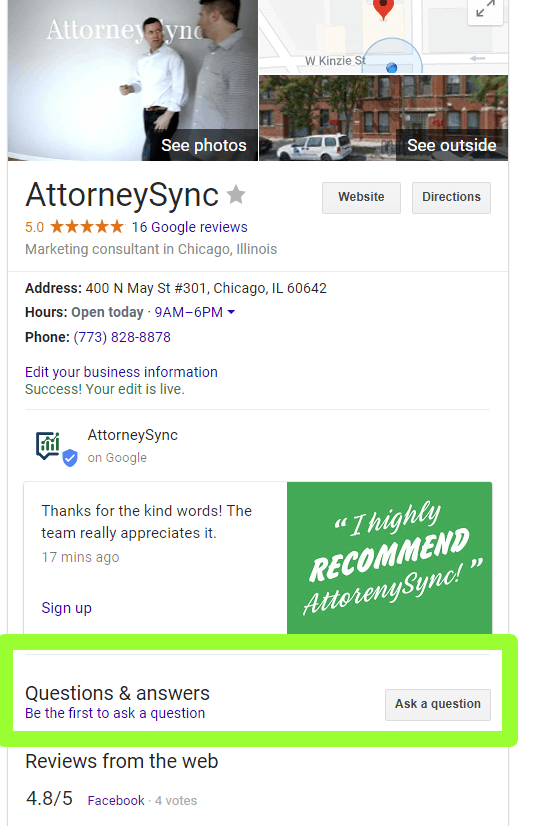Click the blue location dot on map
Screen dimensions: 545x826
(391, 67)
